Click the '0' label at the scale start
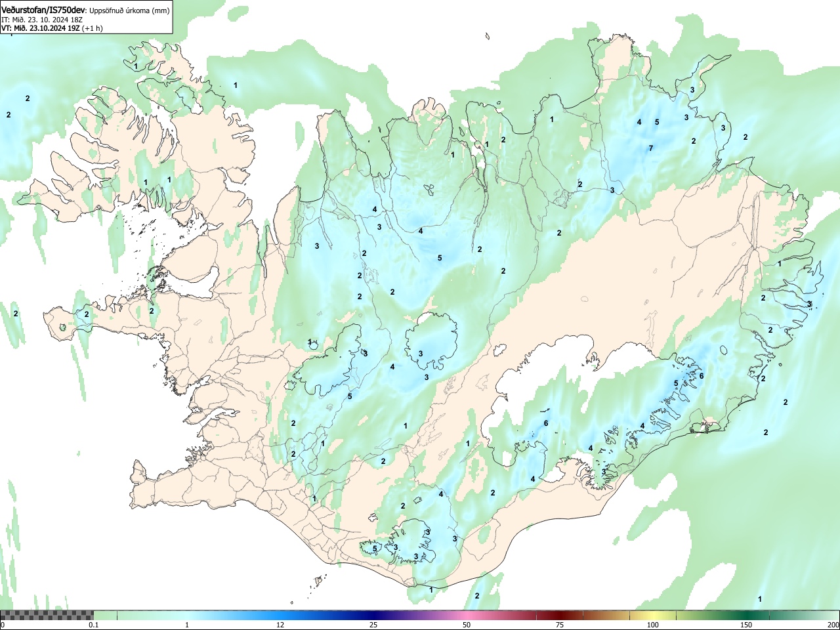The image size is (840, 630). click(3, 625)
